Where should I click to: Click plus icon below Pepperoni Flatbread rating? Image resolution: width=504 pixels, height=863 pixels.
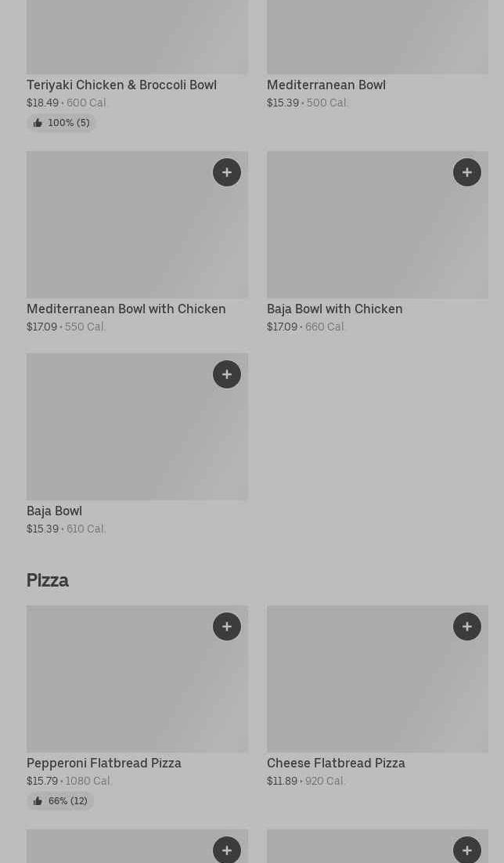(x=227, y=850)
